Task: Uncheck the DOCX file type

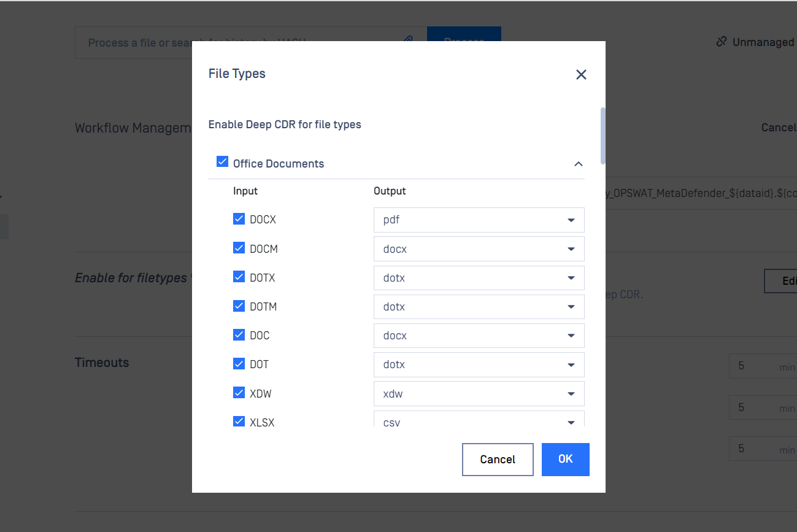Action: 239,218
